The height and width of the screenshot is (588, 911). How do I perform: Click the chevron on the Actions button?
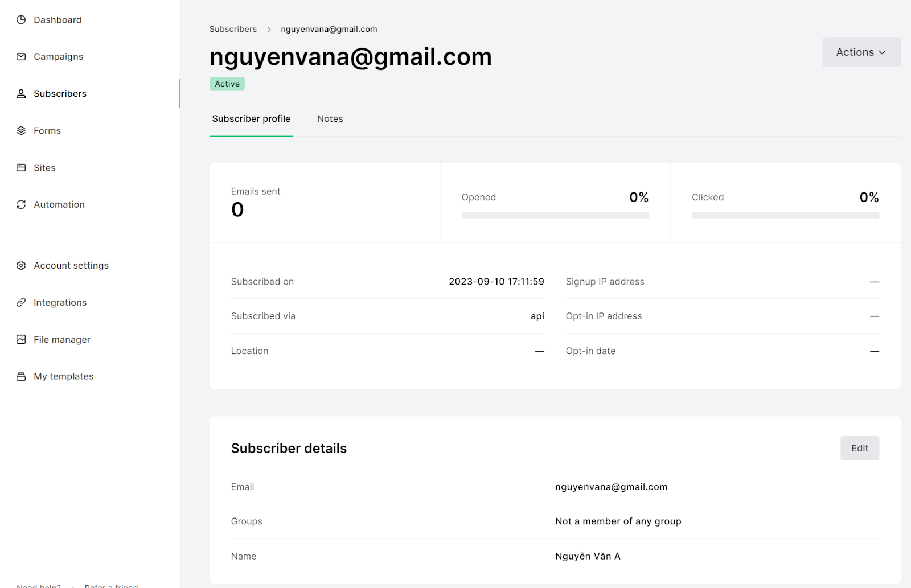[x=882, y=52]
